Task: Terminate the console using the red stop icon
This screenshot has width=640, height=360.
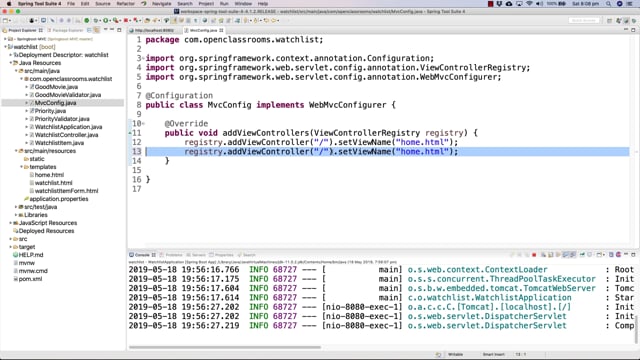Action: point(534,255)
